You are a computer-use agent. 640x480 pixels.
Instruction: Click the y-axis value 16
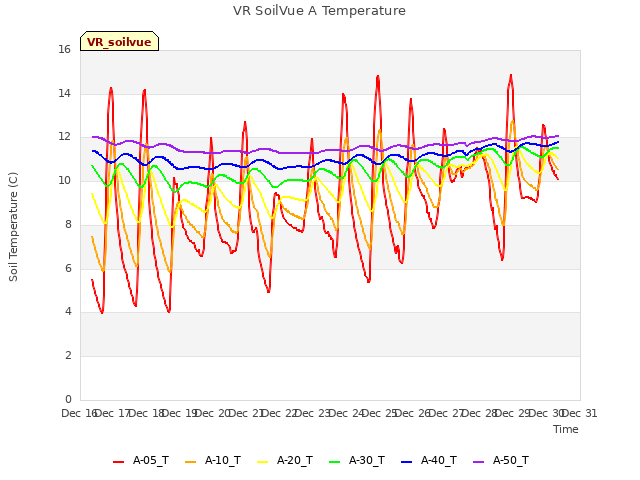(64, 50)
